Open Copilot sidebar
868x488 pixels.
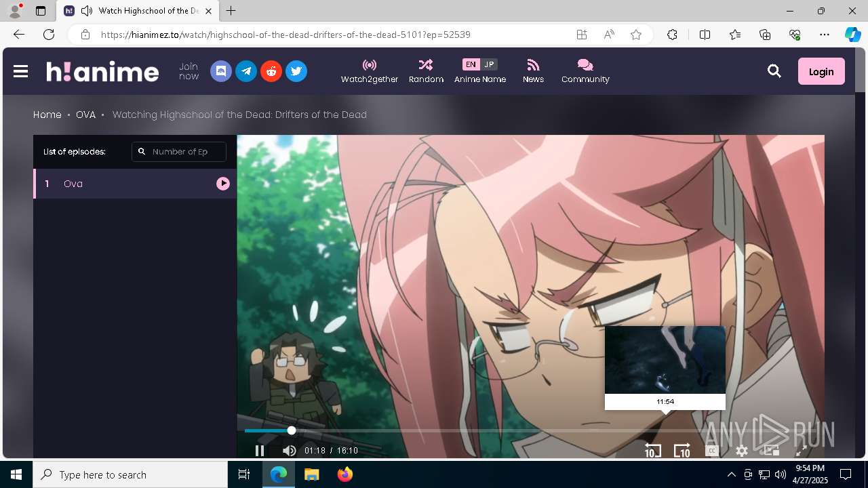pos(852,35)
